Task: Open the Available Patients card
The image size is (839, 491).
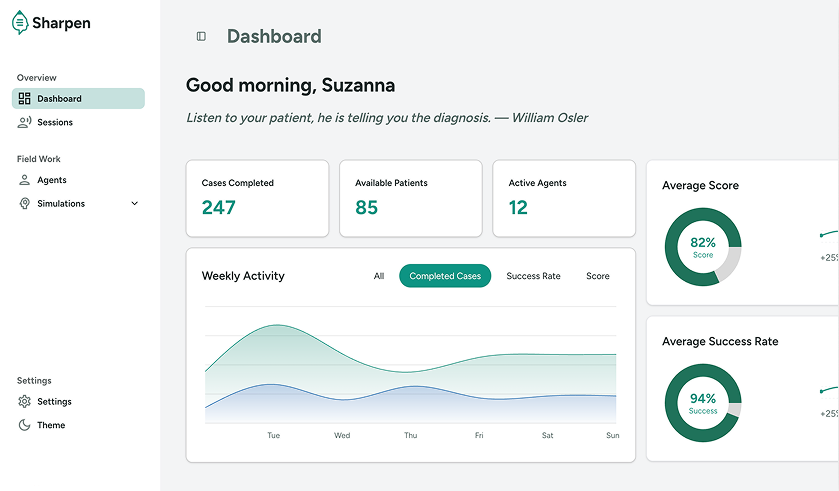Action: point(410,198)
